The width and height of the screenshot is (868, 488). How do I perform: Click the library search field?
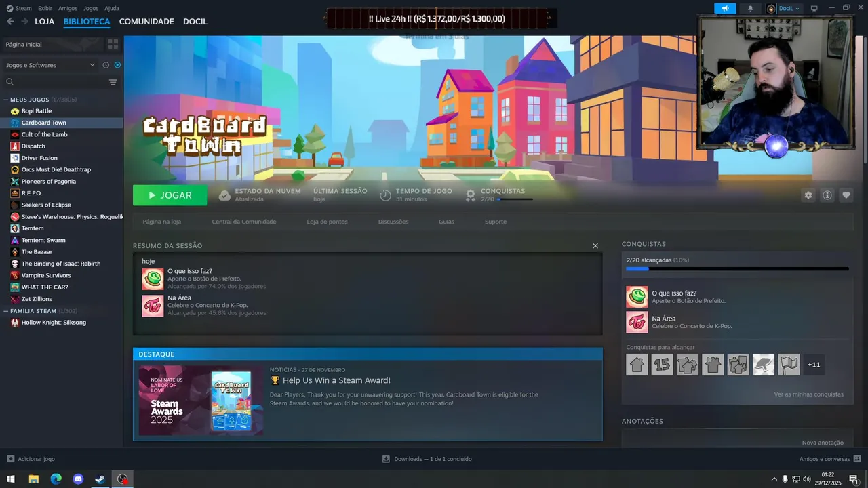coord(61,82)
